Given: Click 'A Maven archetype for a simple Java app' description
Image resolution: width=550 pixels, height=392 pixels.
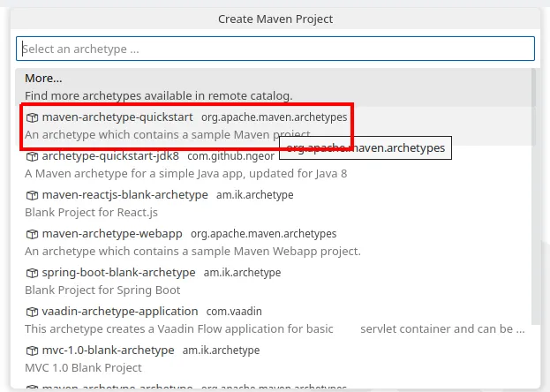Looking at the screenshot, I should [x=186, y=173].
